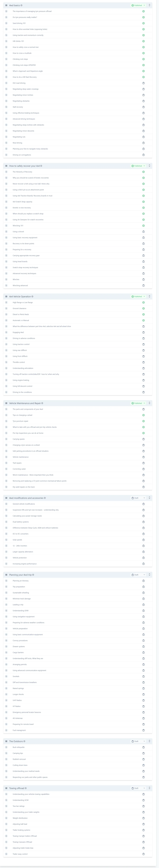Select the Fuel managment lesson row
159x868 pixels.
(78, 730)
